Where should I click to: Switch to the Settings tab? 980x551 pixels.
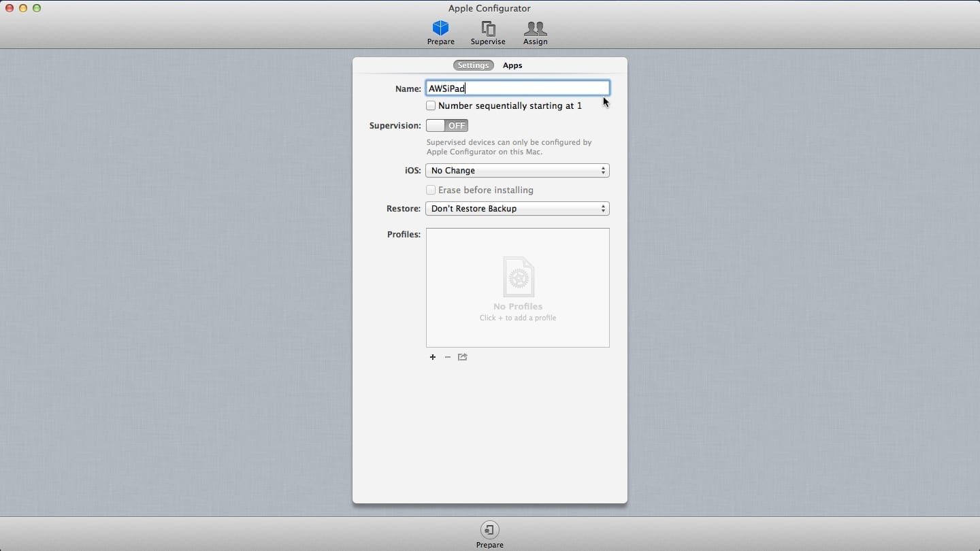(473, 65)
